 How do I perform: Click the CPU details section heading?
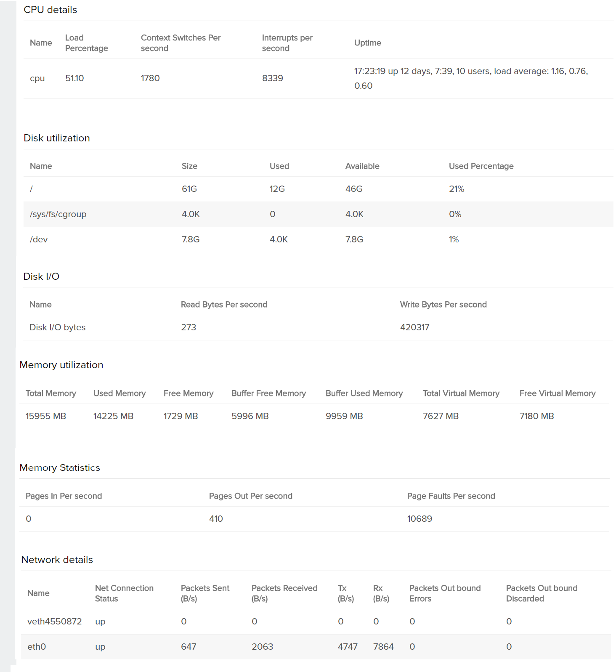click(x=50, y=10)
